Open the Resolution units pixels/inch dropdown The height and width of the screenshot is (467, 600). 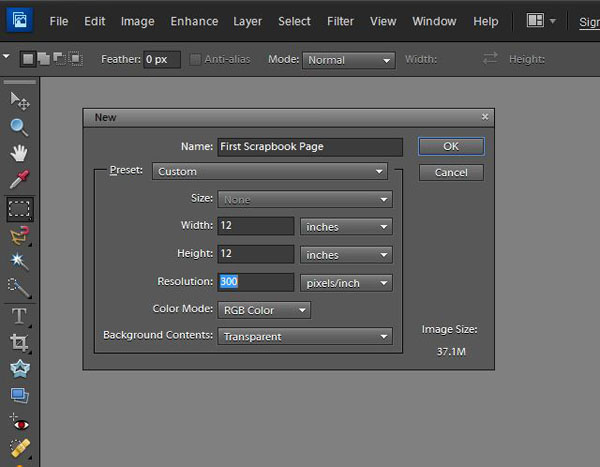click(x=346, y=283)
